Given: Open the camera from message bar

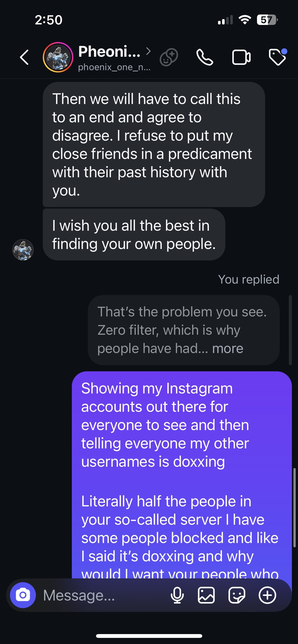Looking at the screenshot, I should [23, 595].
